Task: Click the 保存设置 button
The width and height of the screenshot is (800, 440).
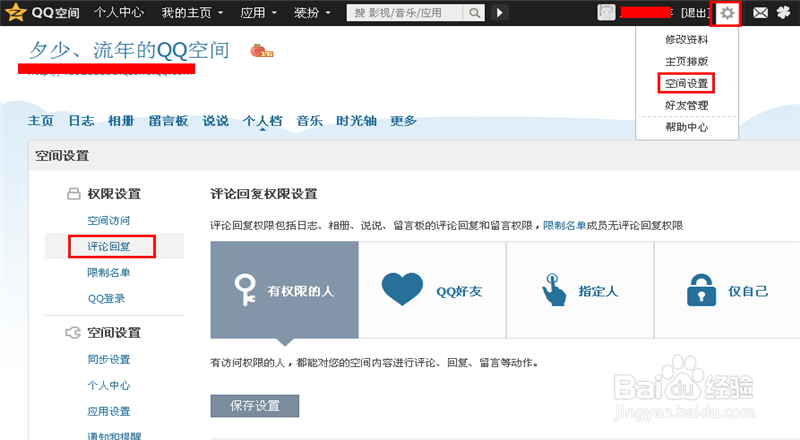Action: tap(255, 406)
